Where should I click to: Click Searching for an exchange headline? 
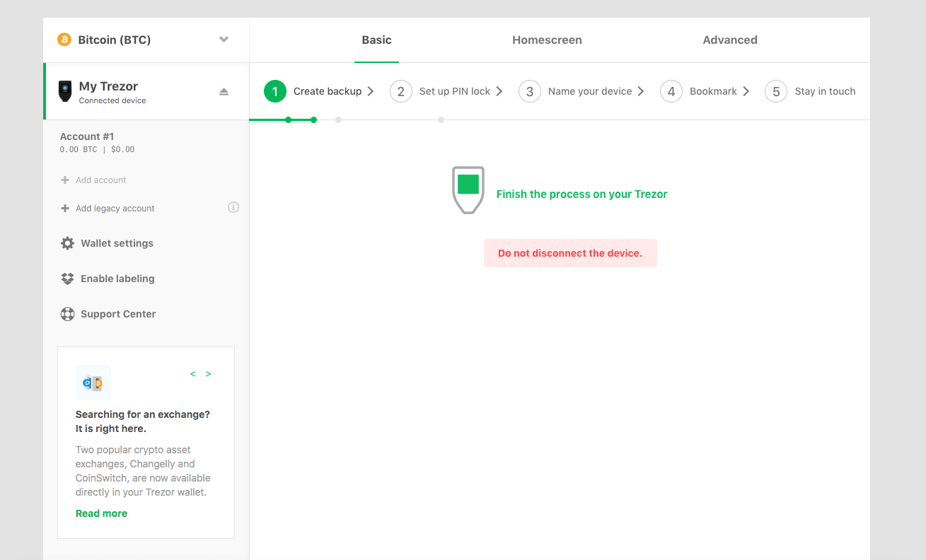coord(143,421)
